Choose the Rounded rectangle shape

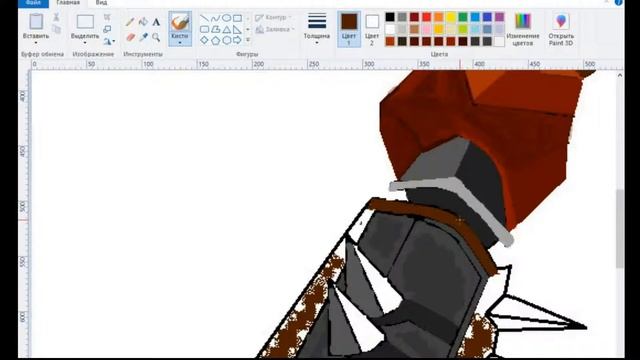[x=204, y=29]
